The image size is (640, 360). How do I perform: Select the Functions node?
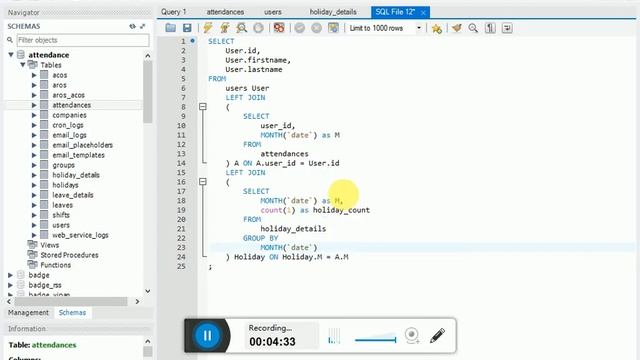click(56, 265)
